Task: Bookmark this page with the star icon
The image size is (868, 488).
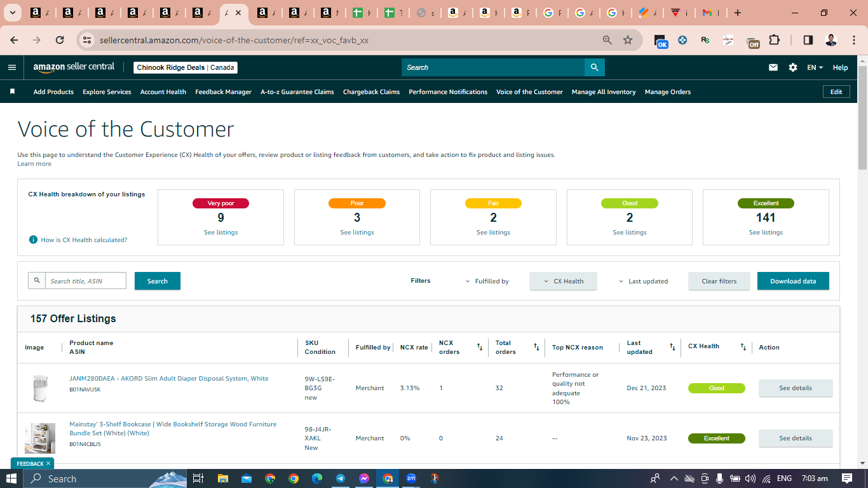Action: click(x=628, y=40)
